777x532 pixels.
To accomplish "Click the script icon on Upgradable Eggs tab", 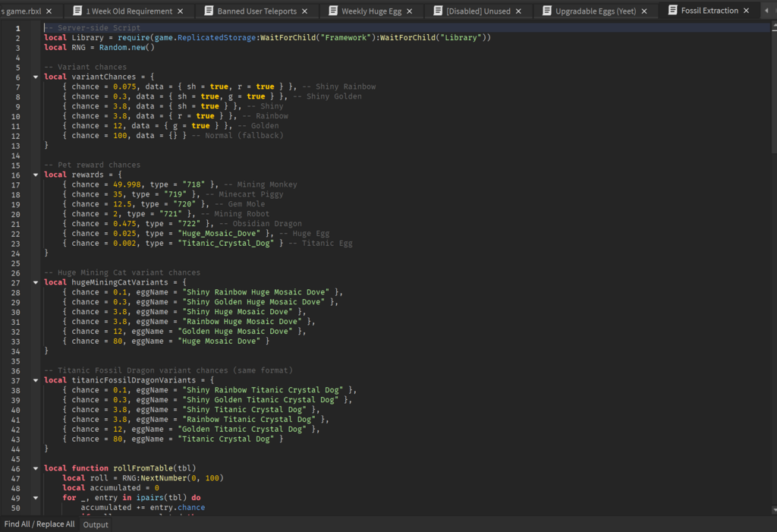I will pos(547,11).
